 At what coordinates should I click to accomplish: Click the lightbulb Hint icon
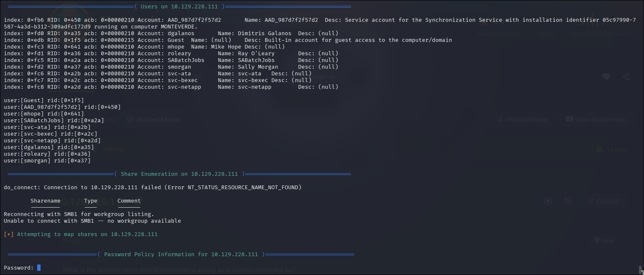click(x=598, y=241)
